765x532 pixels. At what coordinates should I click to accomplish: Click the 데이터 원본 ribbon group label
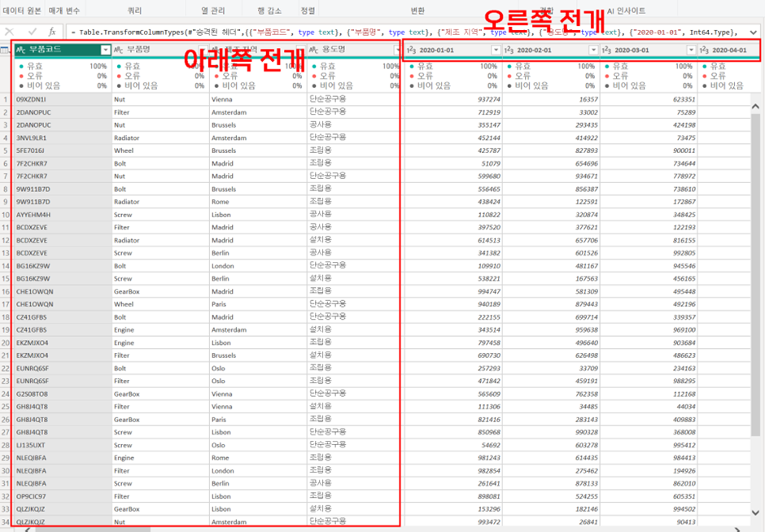pos(22,11)
